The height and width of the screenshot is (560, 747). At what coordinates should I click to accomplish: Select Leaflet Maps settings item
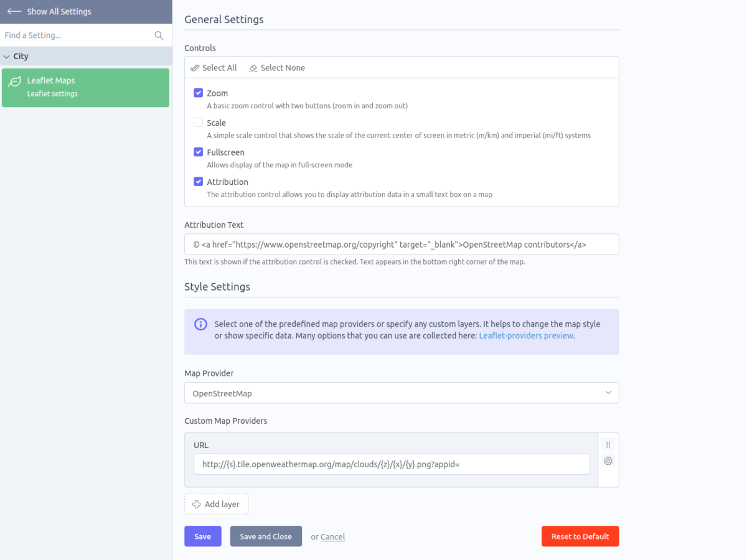[x=85, y=88]
